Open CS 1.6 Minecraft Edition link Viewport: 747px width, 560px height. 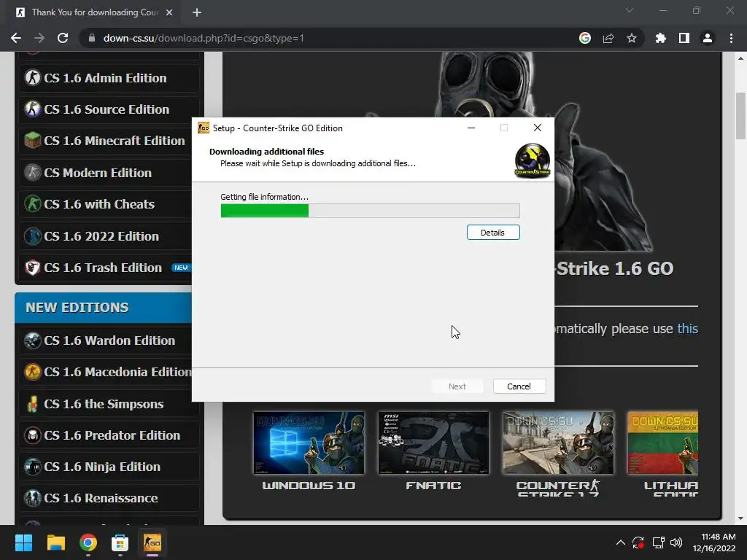[x=115, y=141]
